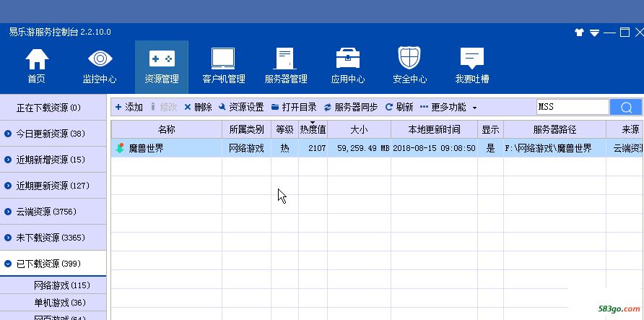Click 删除 delete button
Viewport: 644px width, 320px height.
click(x=198, y=107)
